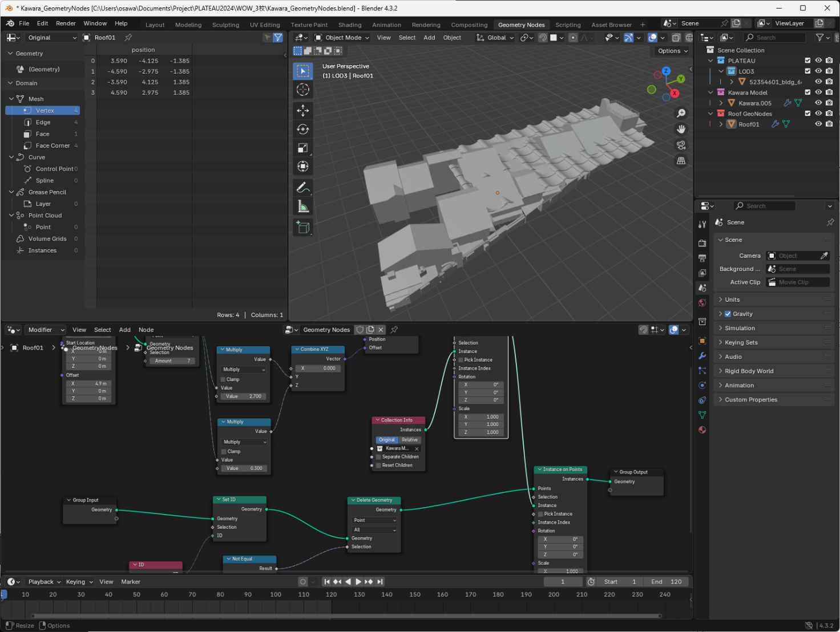Viewport: 840px width, 632px height.
Task: Open the Modifier node tree type dropdown
Action: 46,330
